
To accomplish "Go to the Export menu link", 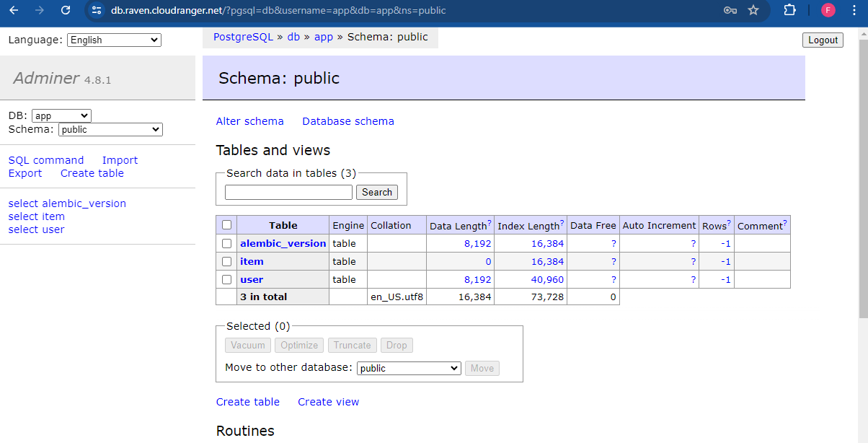I will coord(25,173).
